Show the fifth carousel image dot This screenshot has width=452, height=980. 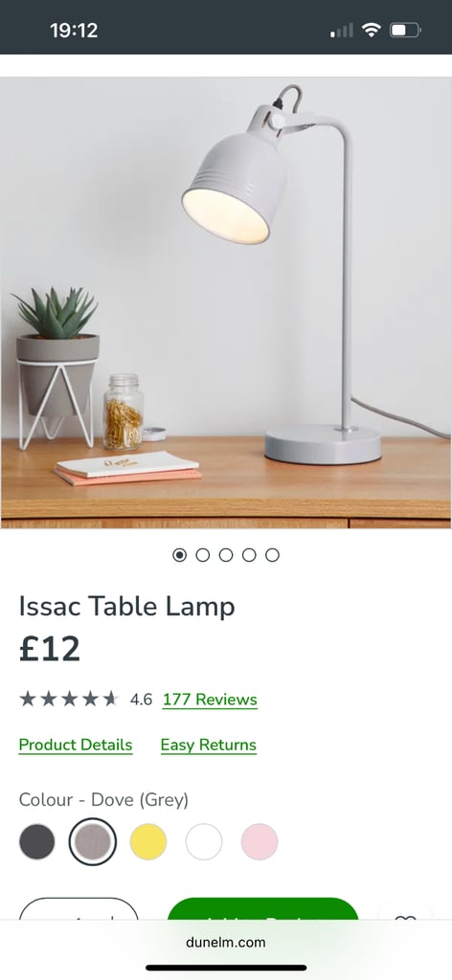click(272, 555)
